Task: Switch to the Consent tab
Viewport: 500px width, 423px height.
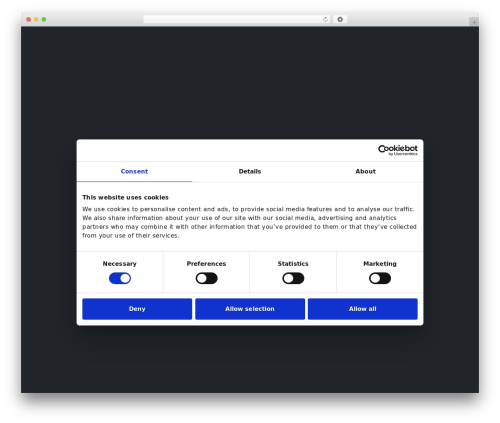Action: (x=134, y=172)
